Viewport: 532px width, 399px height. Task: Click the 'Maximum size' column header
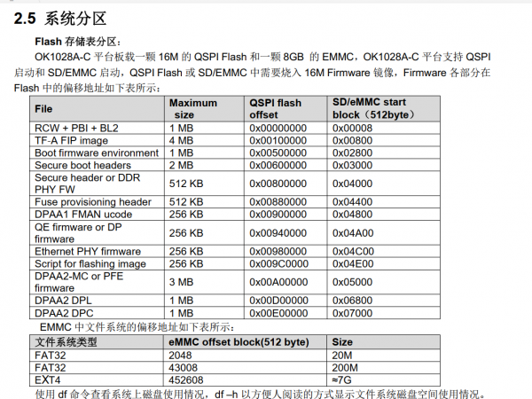point(192,108)
